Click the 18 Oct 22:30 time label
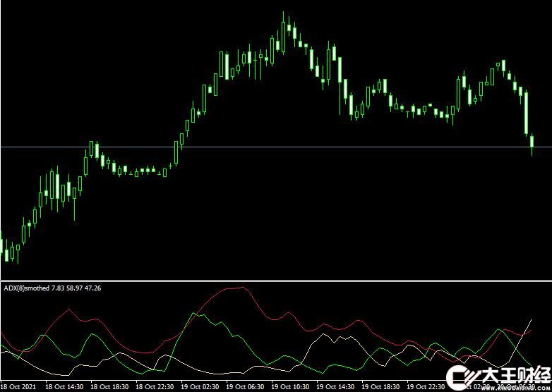552x392 pixels. (x=155, y=387)
